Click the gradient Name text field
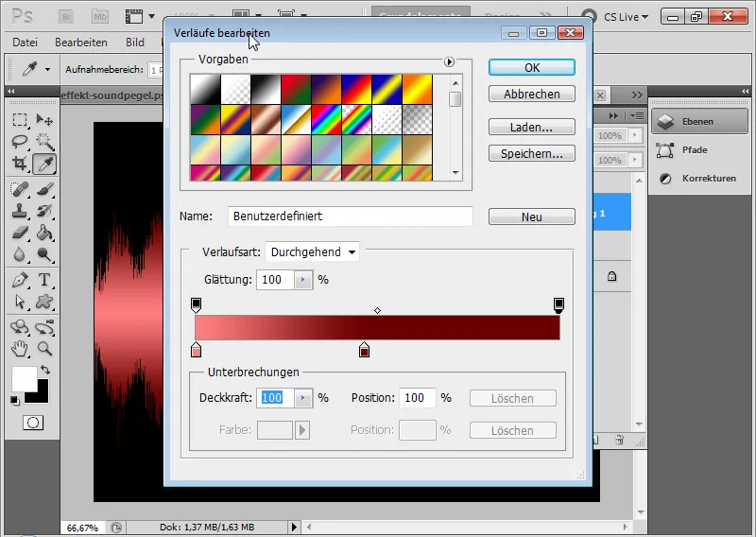Viewport: 756px width, 537px height. coord(350,217)
